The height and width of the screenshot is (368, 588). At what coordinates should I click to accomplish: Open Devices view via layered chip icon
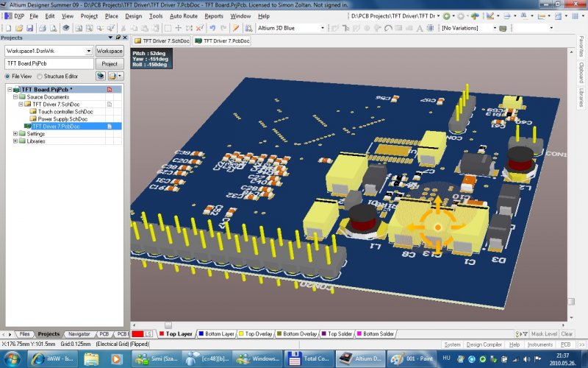click(66, 28)
